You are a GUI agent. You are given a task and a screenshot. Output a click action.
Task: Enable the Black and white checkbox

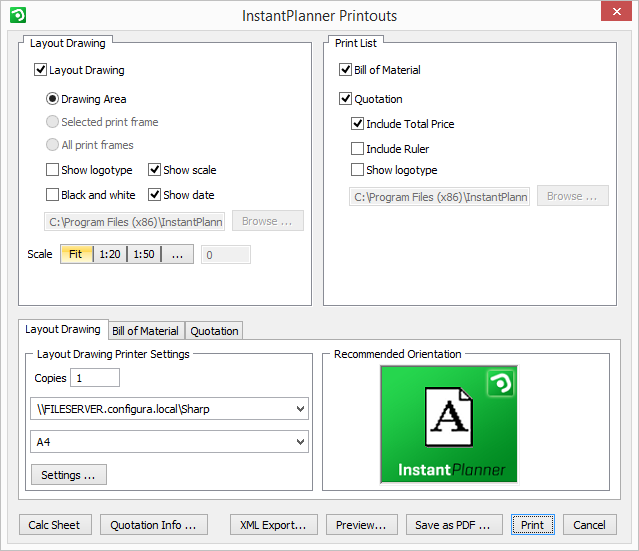[x=52, y=194]
